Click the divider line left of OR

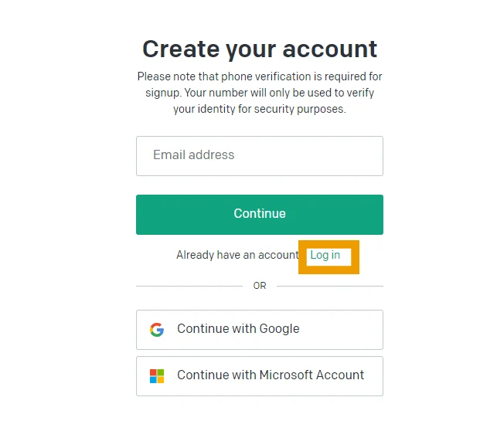point(189,286)
